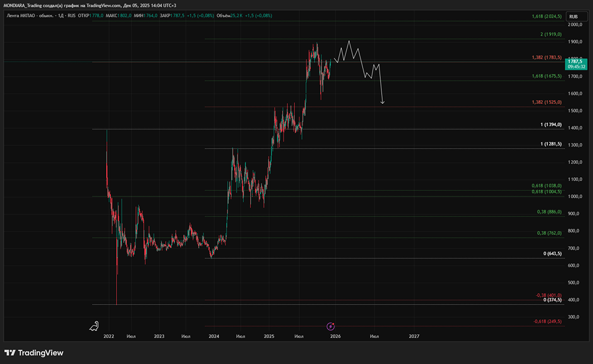The image size is (593, 364).
Task: Click 2022 on the time axis
Action: 109,336
